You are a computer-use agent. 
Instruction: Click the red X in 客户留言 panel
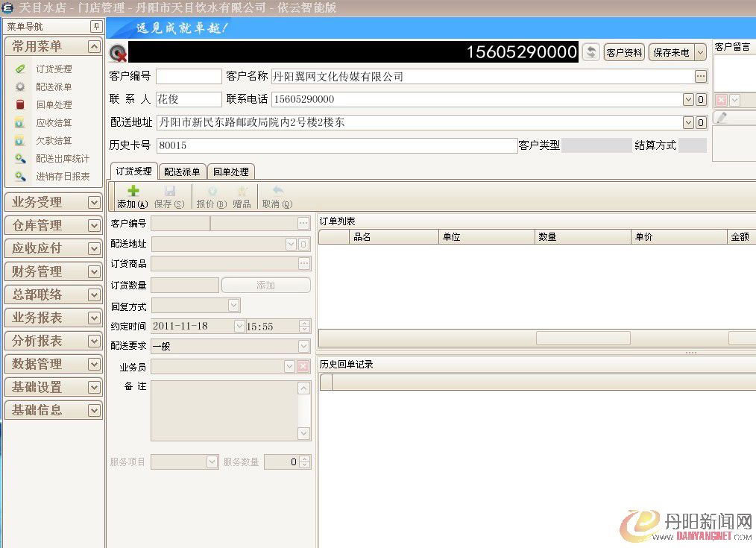point(721,100)
